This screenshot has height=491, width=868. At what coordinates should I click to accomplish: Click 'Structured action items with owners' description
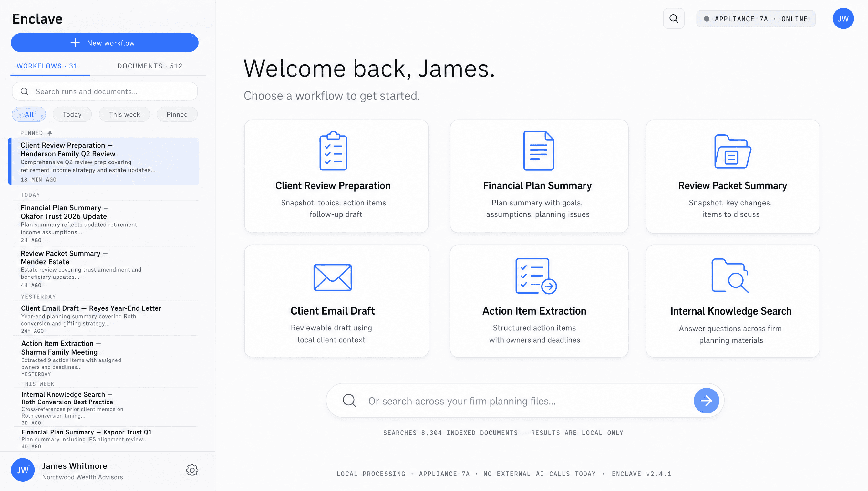534,333
